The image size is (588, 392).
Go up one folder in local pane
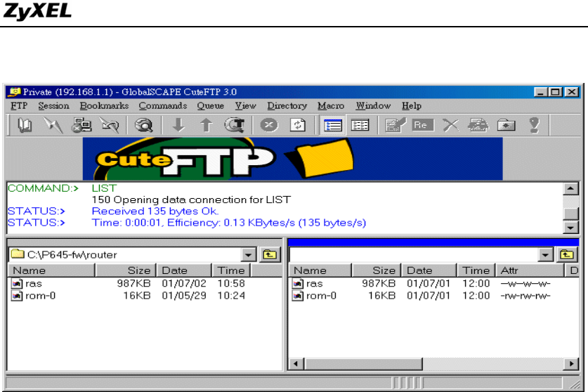click(x=269, y=255)
